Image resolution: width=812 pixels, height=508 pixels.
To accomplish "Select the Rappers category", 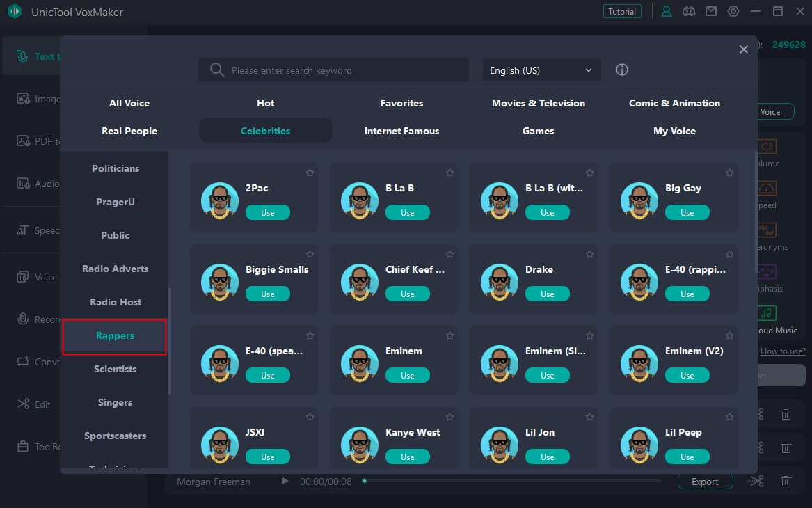I will point(115,337).
